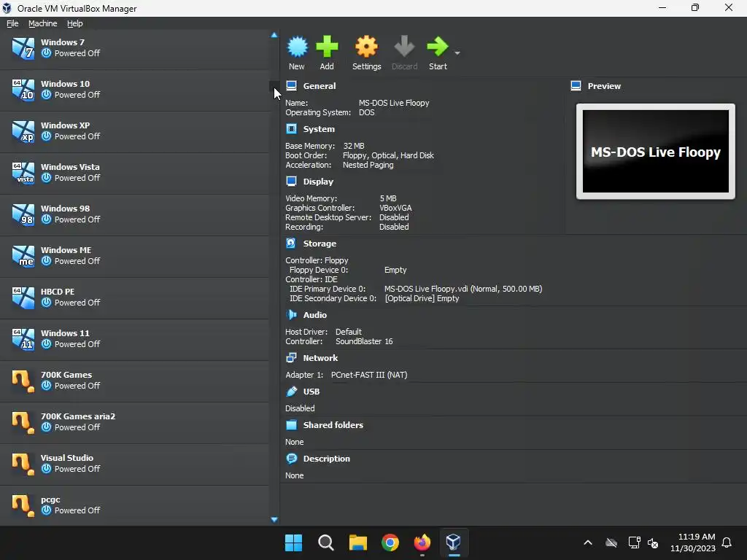Click the VirtualBox taskbar icon
Screen dimensions: 747x560
(x=454, y=542)
